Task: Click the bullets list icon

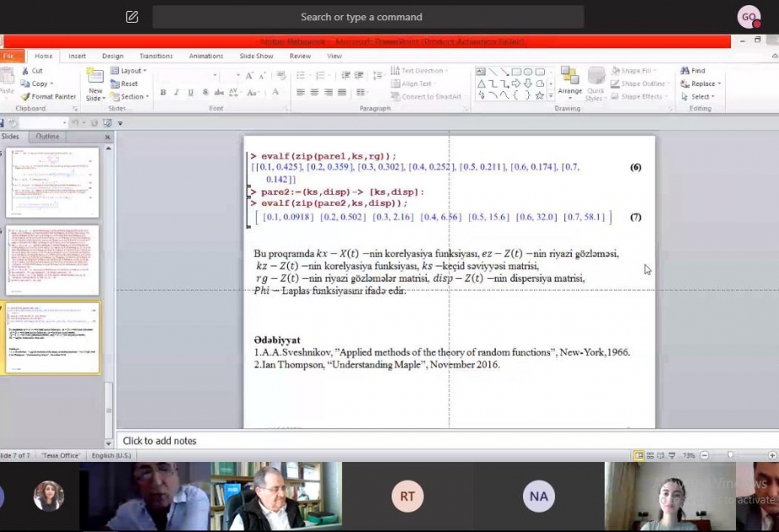Action: 301,75
